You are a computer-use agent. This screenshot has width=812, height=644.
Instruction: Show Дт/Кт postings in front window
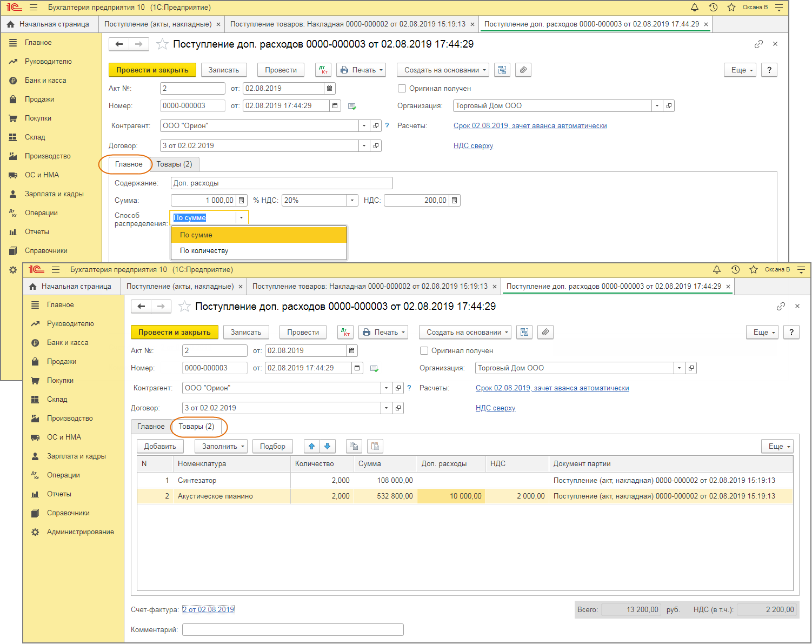pos(346,333)
